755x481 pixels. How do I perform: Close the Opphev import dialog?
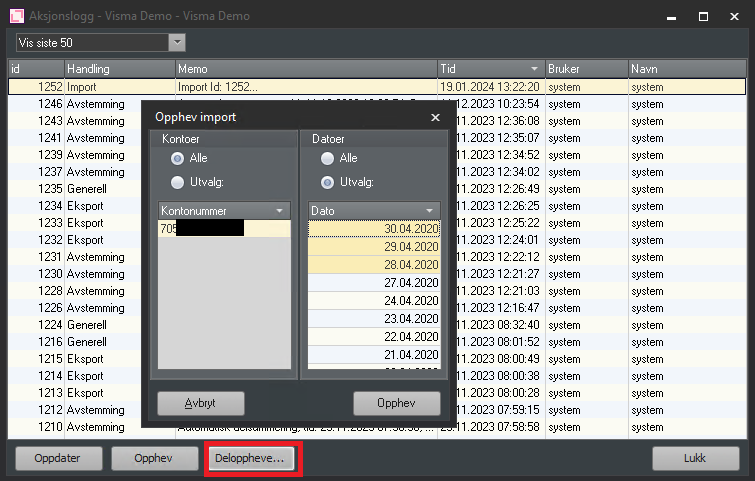coord(435,117)
